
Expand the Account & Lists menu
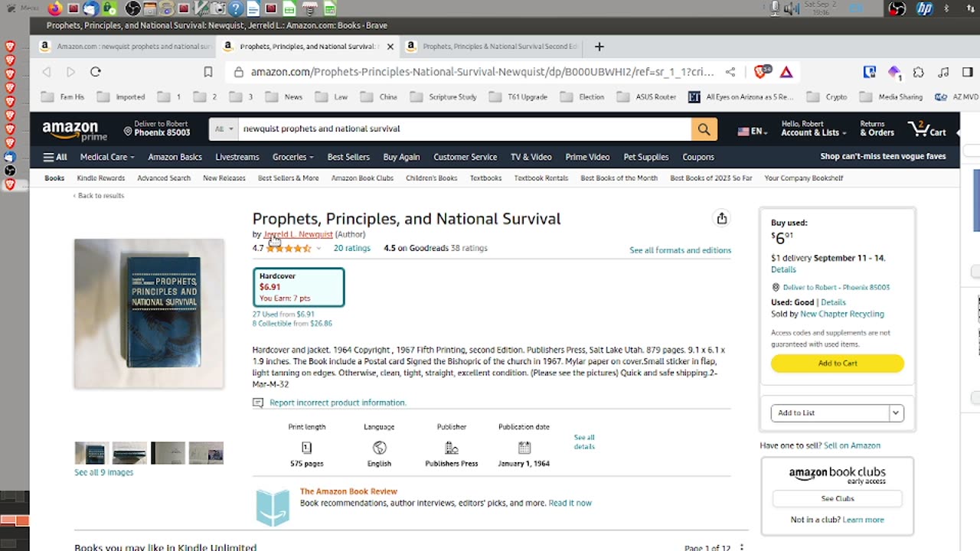[x=813, y=129]
